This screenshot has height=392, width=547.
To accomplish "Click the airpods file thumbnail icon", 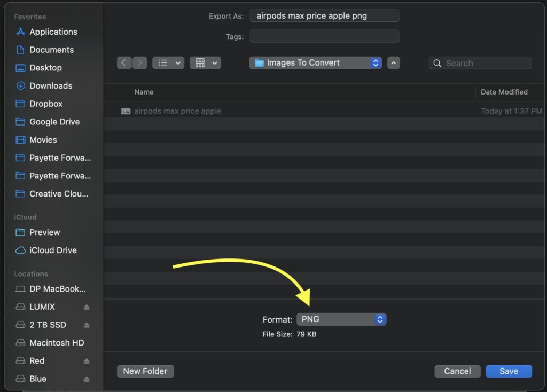I will 126,111.
